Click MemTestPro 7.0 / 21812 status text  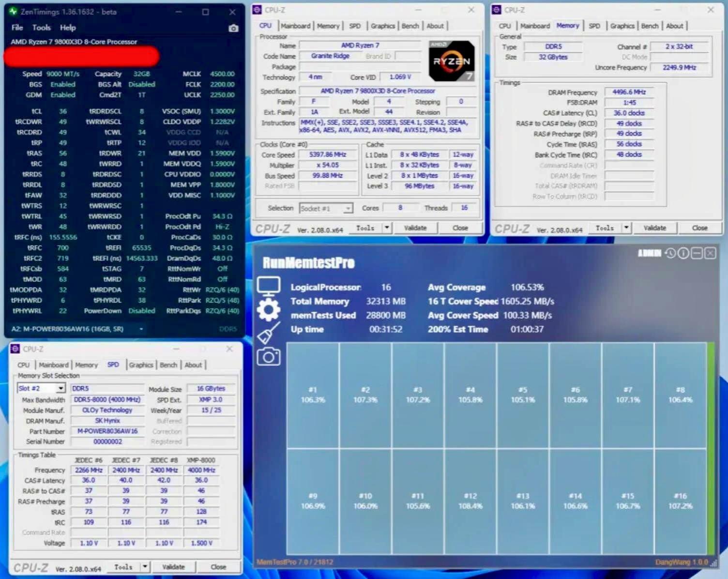[295, 562]
